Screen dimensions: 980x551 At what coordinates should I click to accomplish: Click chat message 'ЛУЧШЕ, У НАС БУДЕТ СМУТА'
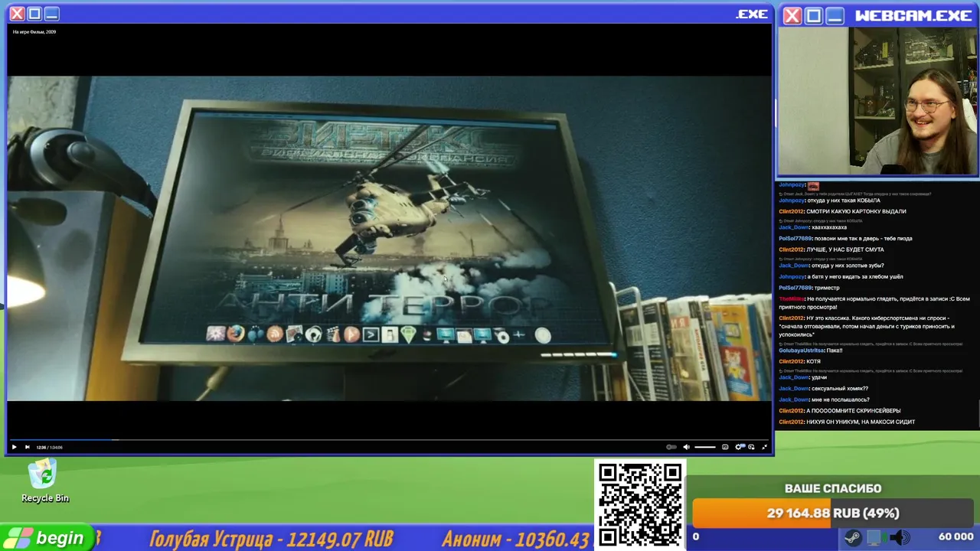[x=845, y=249]
